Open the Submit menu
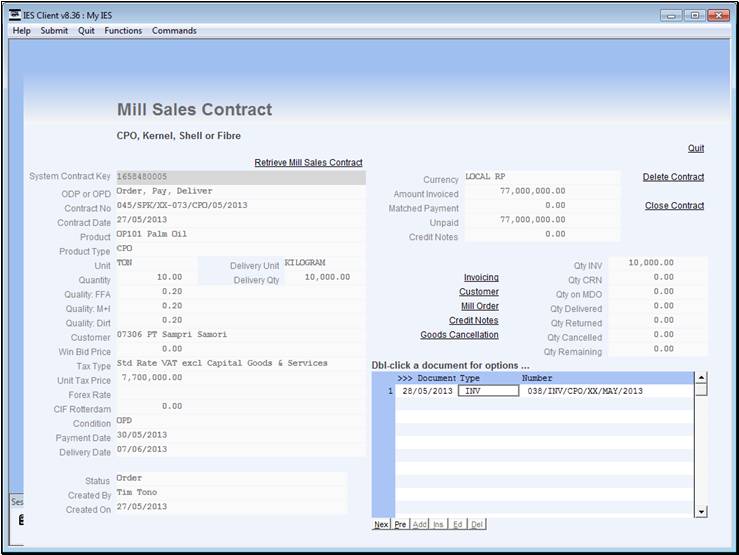This screenshot has height=555, width=739. (54, 31)
